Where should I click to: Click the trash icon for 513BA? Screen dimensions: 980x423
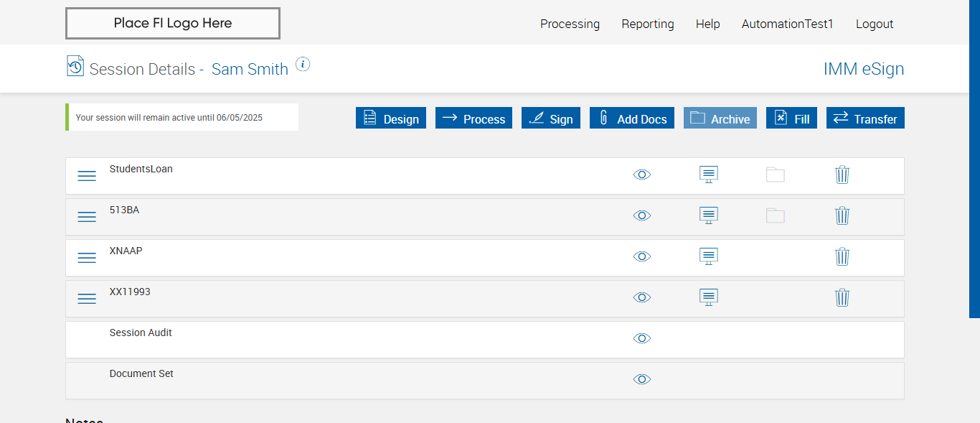click(x=842, y=215)
